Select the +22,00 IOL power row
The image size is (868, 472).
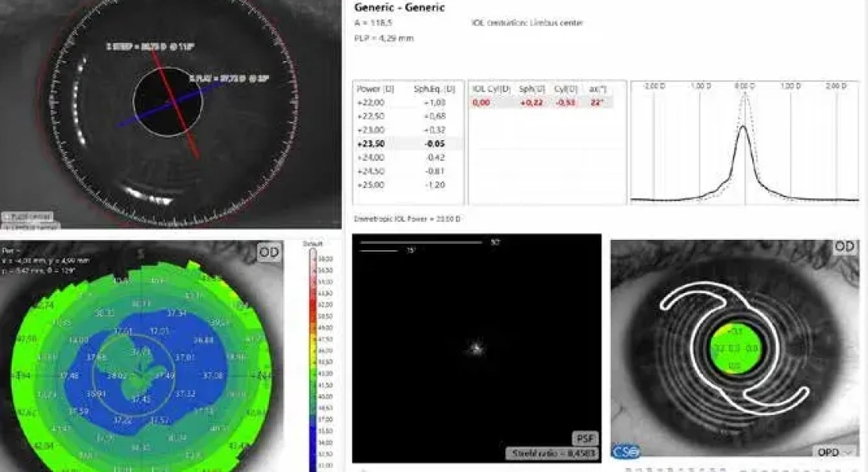click(407, 102)
